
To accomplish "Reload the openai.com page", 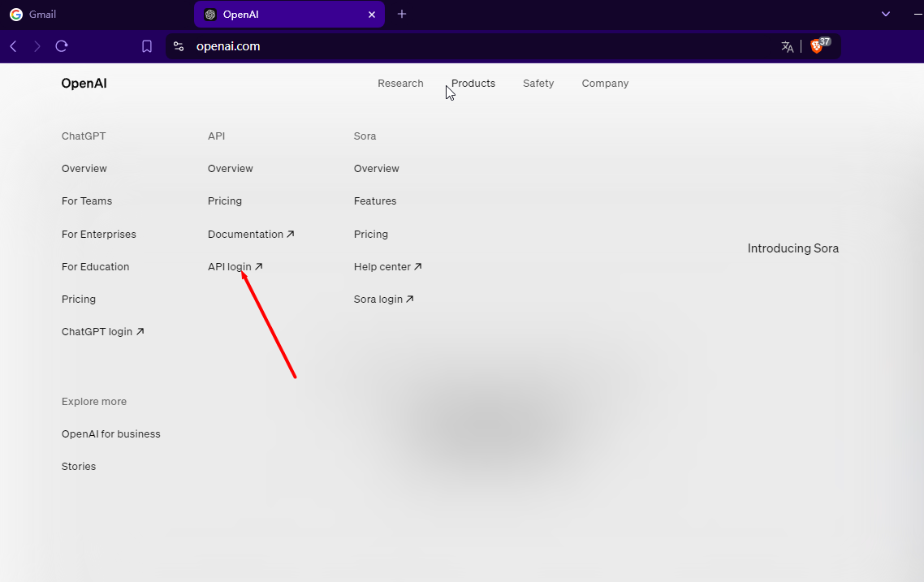I will pyautogui.click(x=61, y=46).
